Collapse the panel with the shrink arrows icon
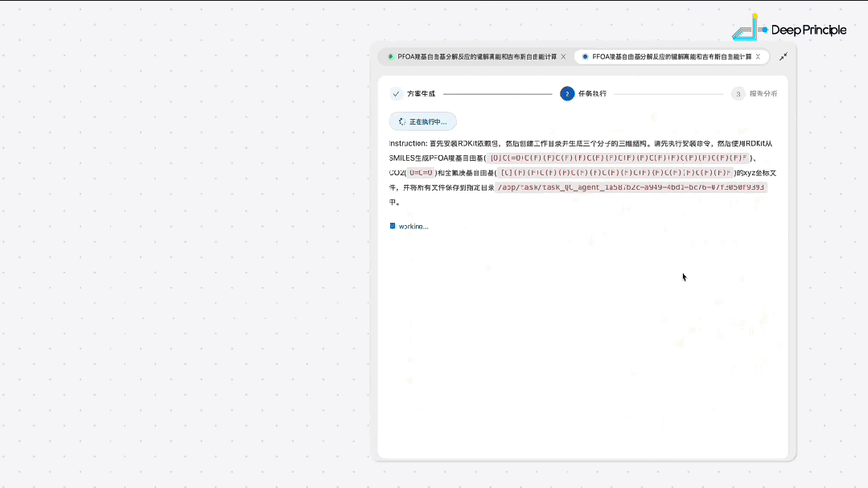The height and width of the screenshot is (488, 868). (x=784, y=56)
